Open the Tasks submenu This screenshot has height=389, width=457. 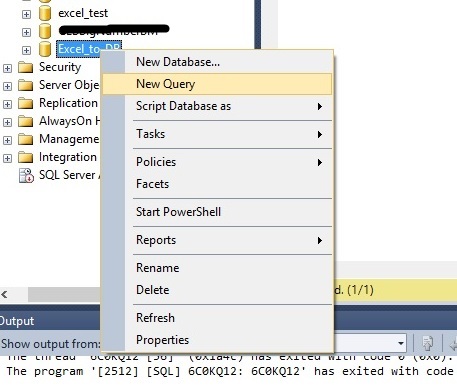point(217,134)
